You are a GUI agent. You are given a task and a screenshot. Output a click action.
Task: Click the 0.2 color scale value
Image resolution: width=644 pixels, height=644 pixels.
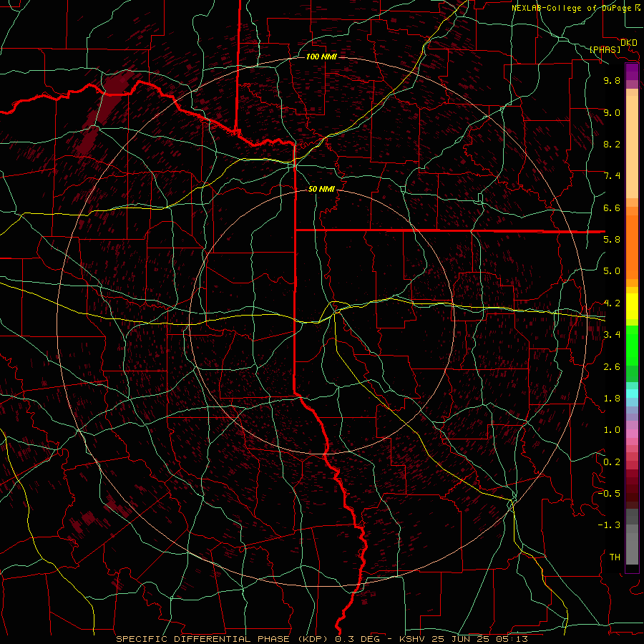612,462
